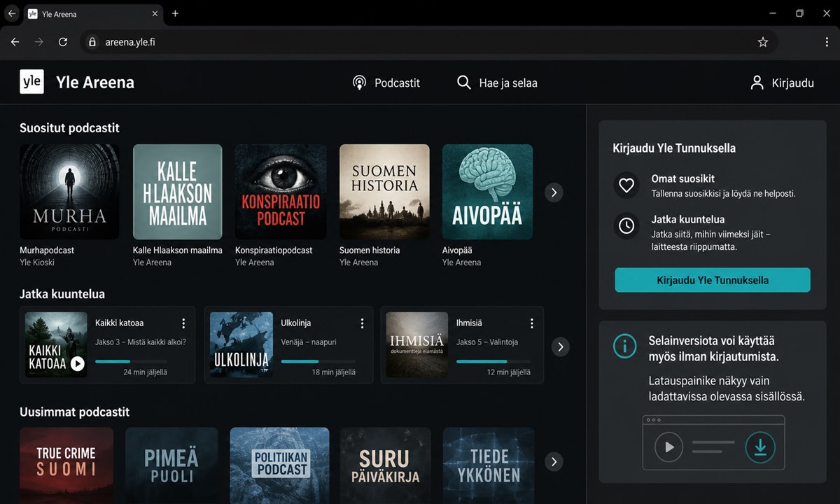Click the browser forward arrow
Image resolution: width=840 pixels, height=504 pixels.
39,42
